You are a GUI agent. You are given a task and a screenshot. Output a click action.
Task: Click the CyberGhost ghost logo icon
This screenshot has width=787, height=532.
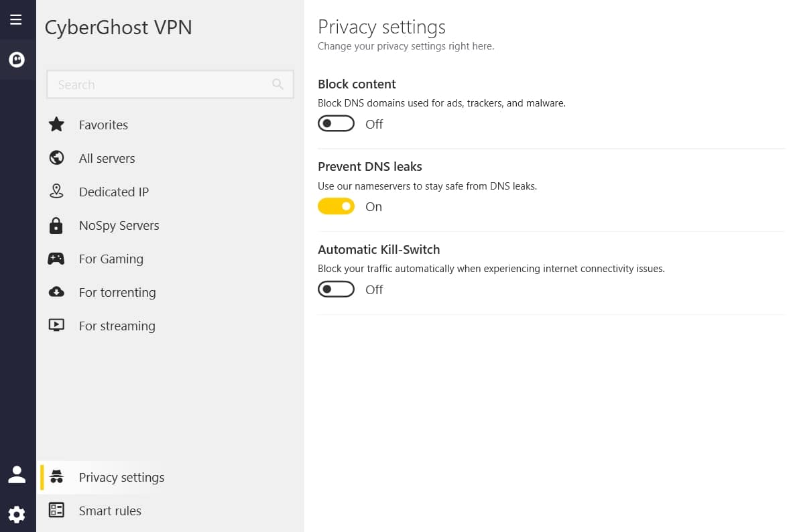pos(17,60)
